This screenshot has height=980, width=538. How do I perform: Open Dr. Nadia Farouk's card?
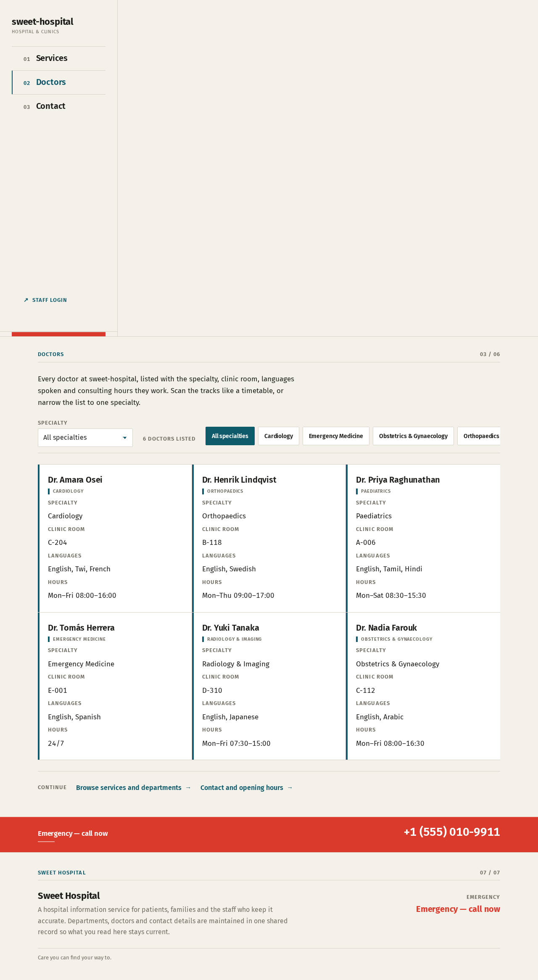coord(423,686)
